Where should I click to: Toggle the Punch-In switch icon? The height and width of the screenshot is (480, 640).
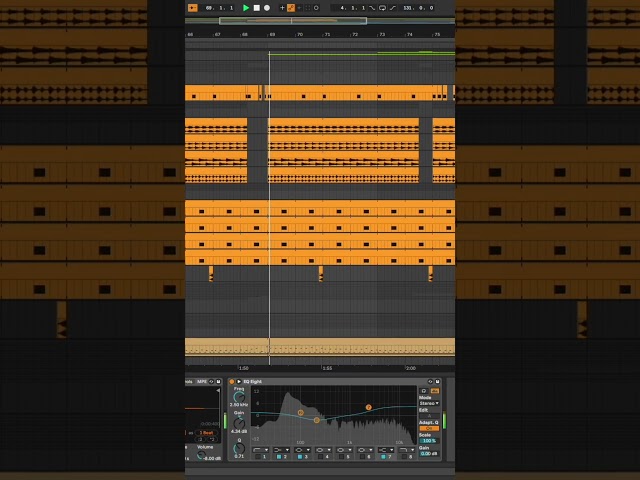click(x=372, y=8)
